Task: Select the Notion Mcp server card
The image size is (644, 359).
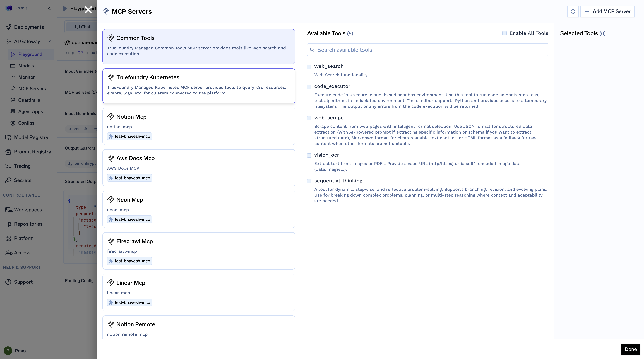Action: (x=198, y=126)
